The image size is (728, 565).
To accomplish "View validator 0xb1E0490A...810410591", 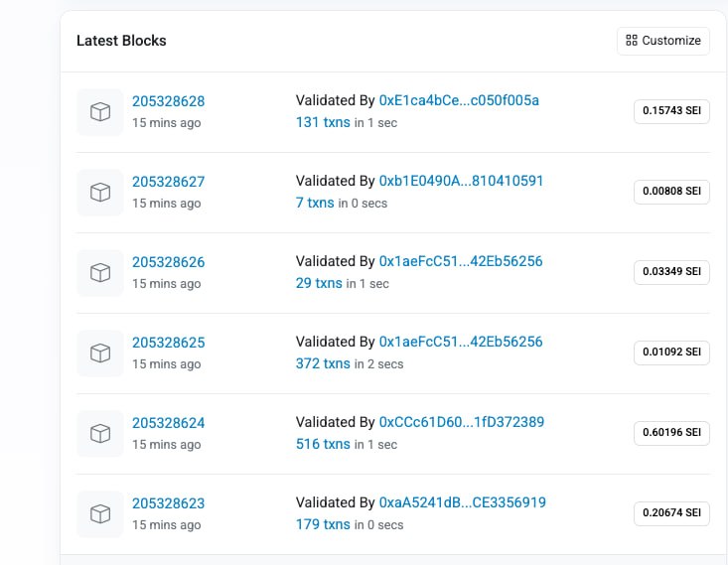I will pos(461,181).
